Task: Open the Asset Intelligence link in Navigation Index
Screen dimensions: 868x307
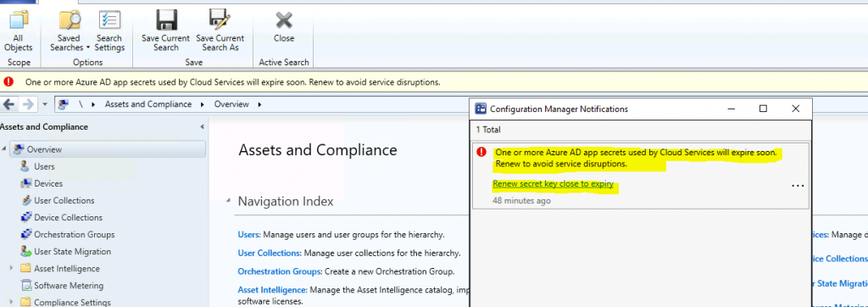Action: (272, 290)
